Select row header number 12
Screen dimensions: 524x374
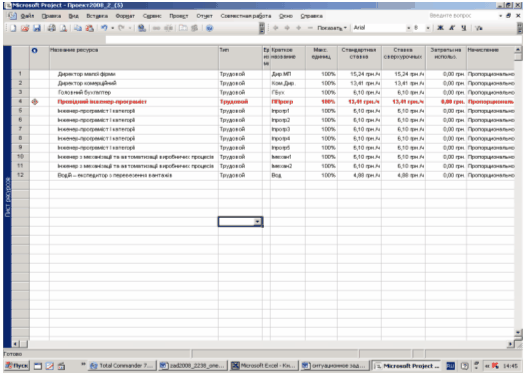tap(20, 175)
